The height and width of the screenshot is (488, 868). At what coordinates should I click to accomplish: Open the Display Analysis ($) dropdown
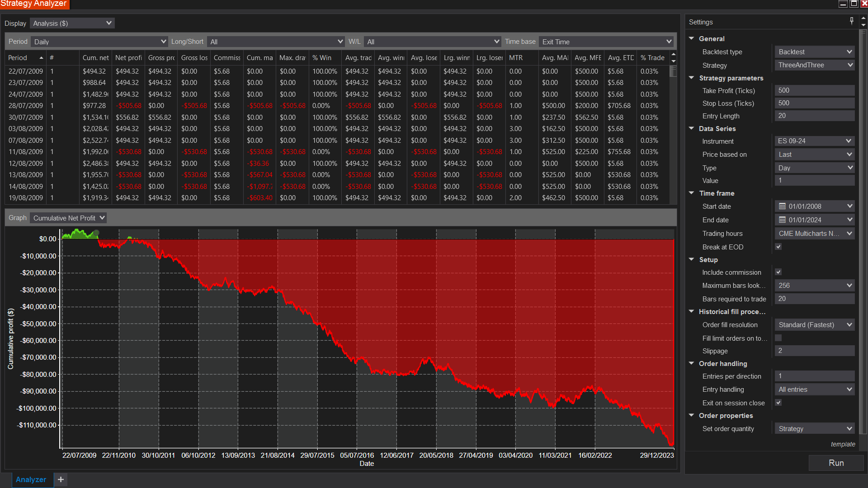[72, 23]
